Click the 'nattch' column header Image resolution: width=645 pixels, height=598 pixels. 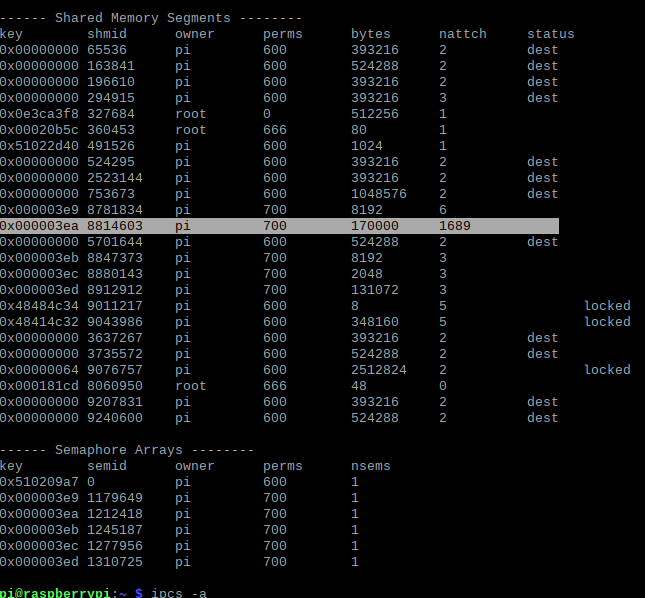(463, 34)
